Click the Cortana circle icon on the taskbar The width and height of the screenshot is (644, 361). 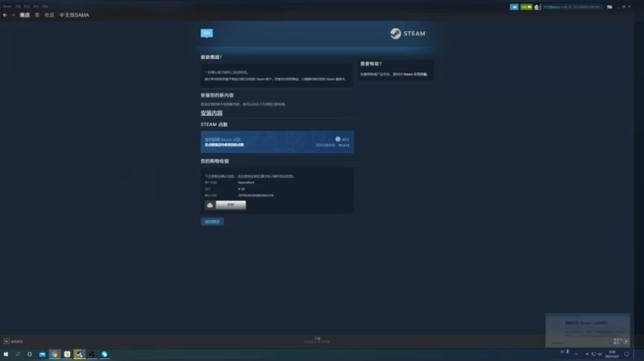point(30,354)
